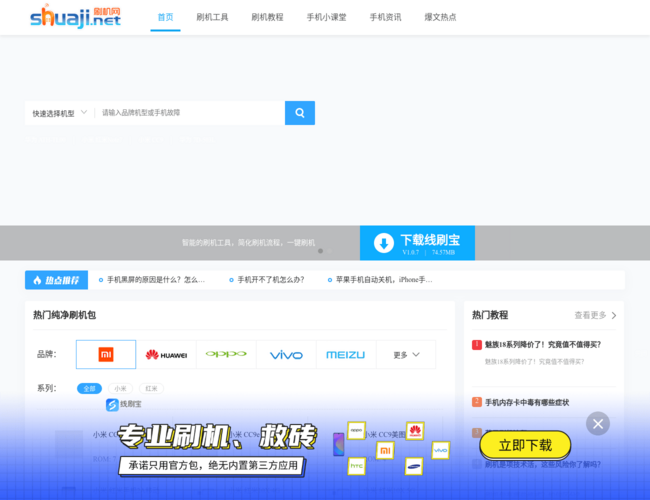650x500 pixels.
Task: Click the 查看更多 chevron arrow
Action: pos(614,316)
